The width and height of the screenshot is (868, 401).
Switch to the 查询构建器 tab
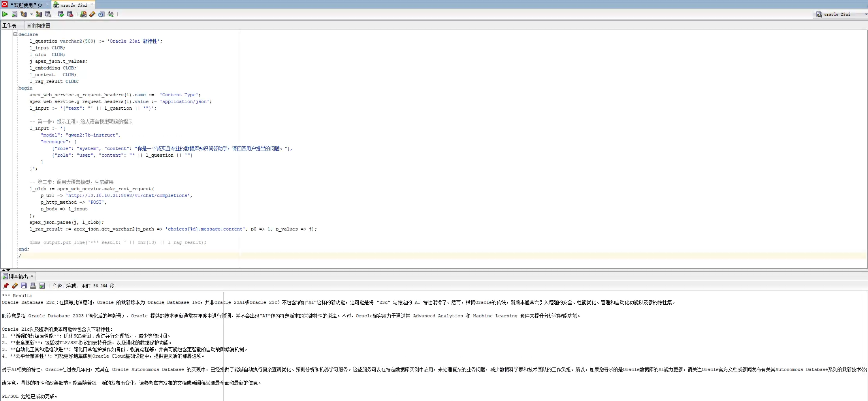pyautogui.click(x=38, y=26)
